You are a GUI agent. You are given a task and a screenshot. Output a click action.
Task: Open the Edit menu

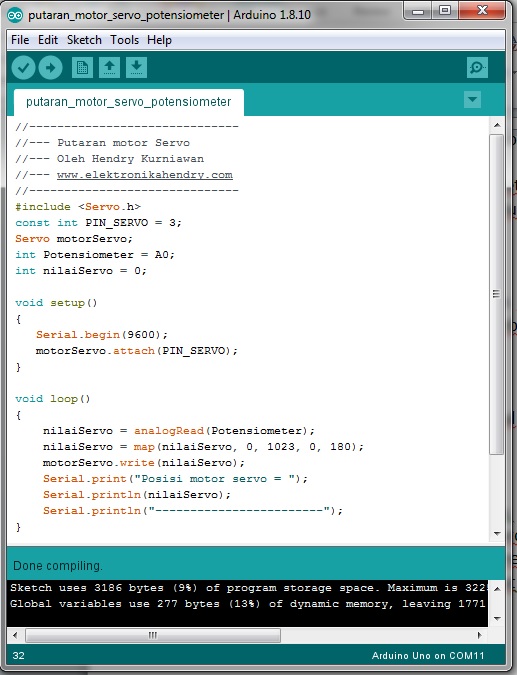pos(48,40)
